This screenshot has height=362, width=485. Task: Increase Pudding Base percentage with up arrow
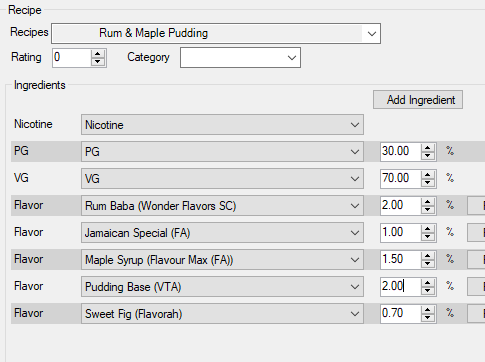pos(428,283)
